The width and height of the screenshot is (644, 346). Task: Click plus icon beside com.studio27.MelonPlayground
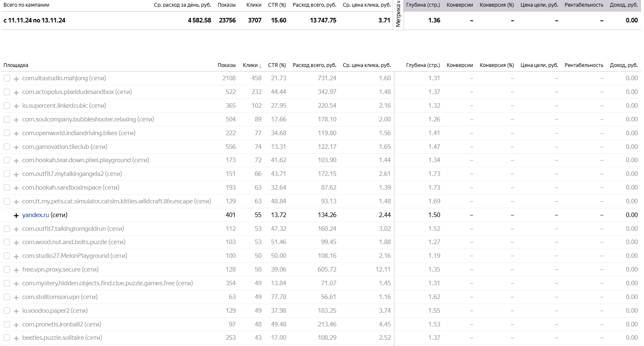tap(16, 256)
